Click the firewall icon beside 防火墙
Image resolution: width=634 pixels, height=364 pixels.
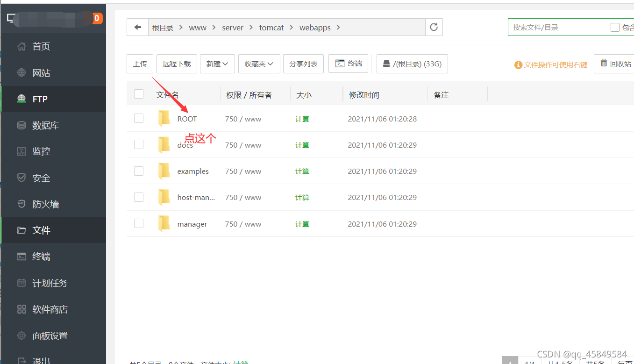(21, 204)
